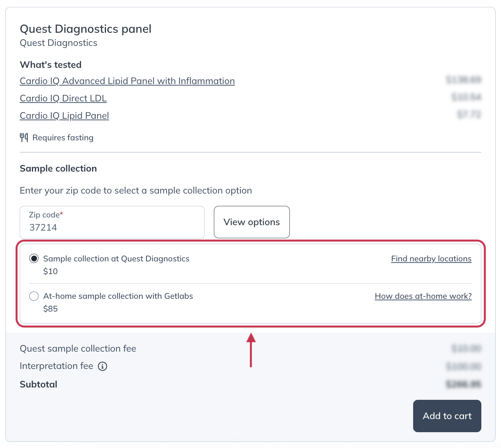Click the View options button
Screen dimensions: 501x448
pos(251,222)
